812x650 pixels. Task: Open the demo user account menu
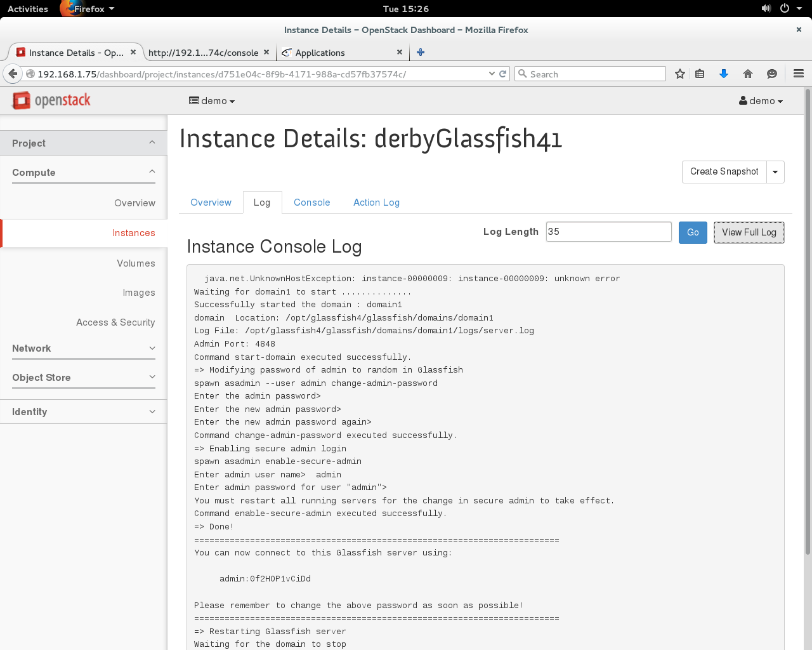(x=761, y=101)
